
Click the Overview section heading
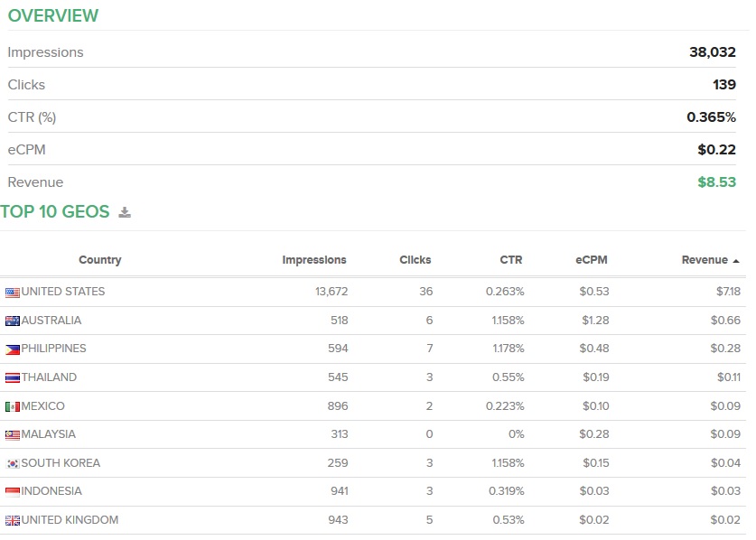tap(53, 16)
